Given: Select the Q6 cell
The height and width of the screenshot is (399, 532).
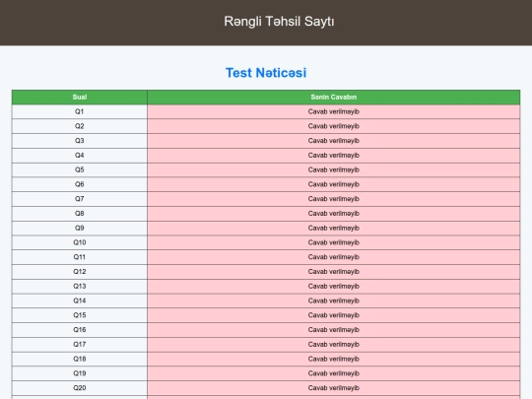Looking at the screenshot, I should [x=80, y=184].
